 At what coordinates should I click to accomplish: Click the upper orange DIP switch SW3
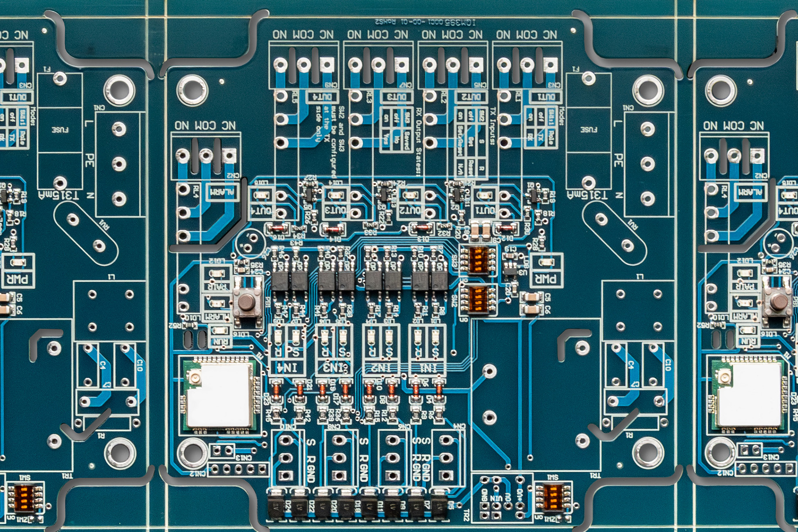478,260
